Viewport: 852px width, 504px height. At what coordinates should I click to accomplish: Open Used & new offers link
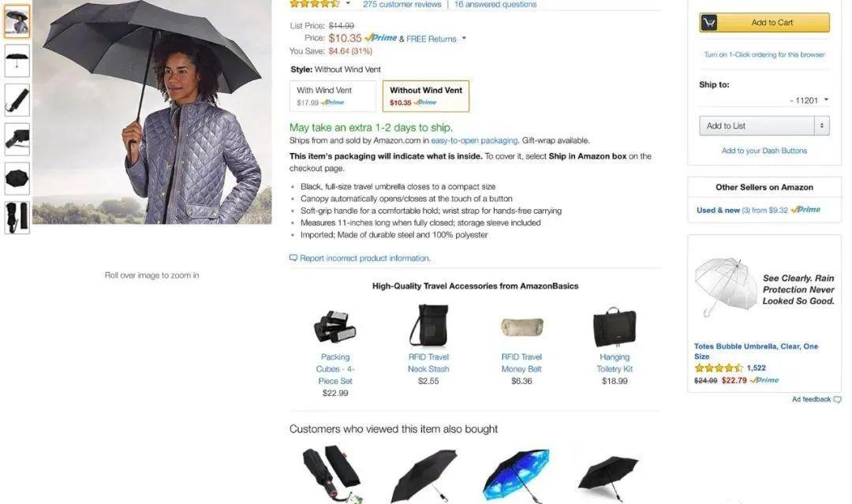click(718, 210)
